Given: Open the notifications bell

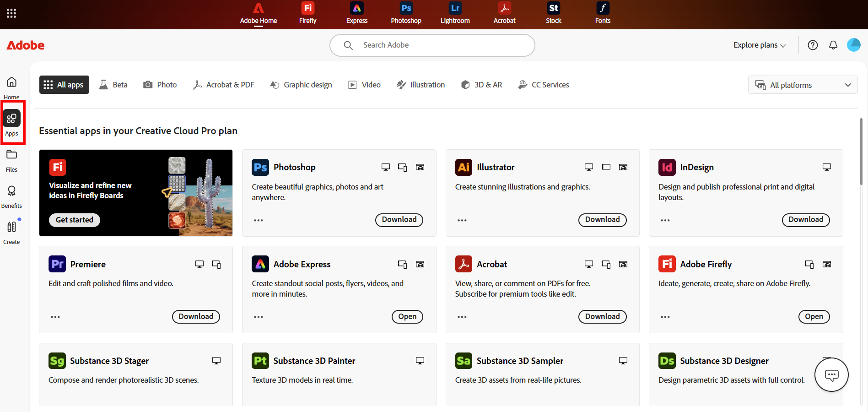Looking at the screenshot, I should (833, 45).
